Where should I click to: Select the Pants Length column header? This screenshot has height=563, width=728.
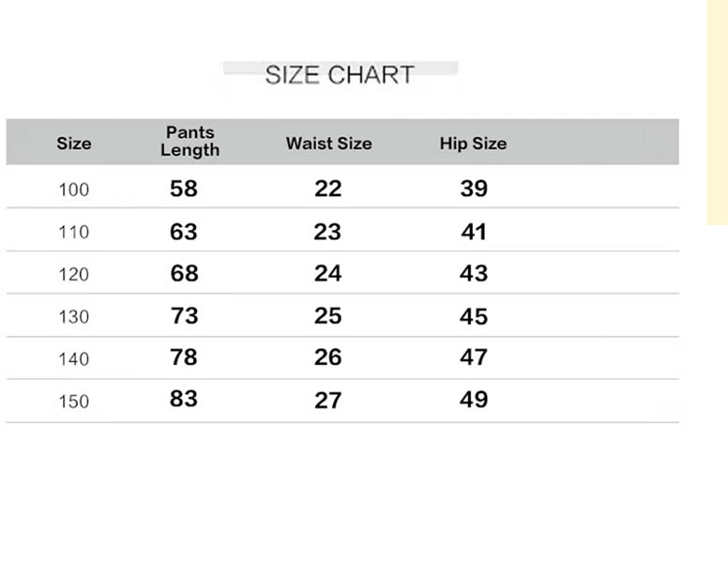coord(190,142)
